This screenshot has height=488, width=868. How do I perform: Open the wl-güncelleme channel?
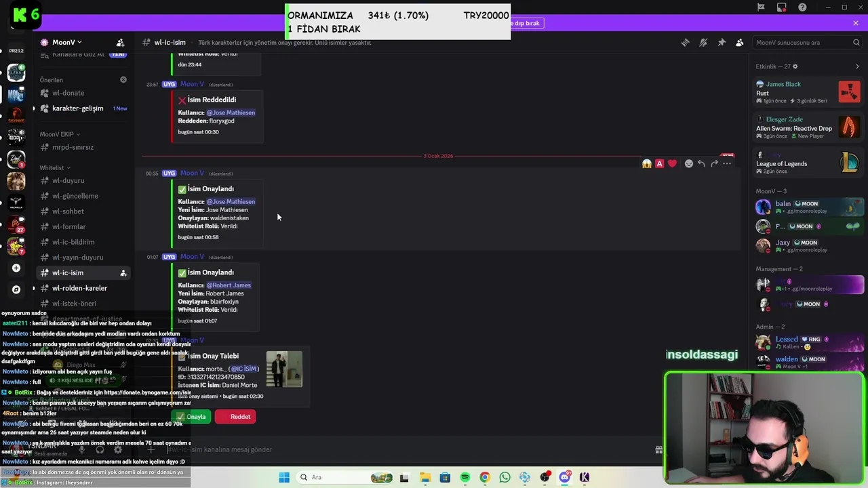point(75,196)
